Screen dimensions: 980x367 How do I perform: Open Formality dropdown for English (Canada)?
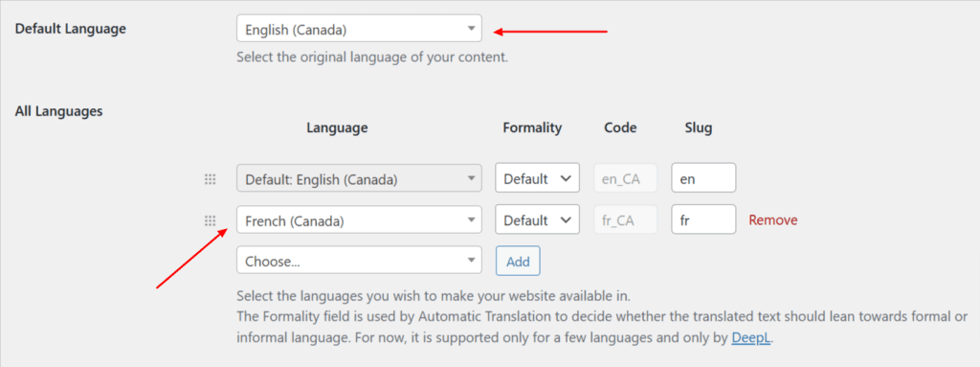pos(538,178)
